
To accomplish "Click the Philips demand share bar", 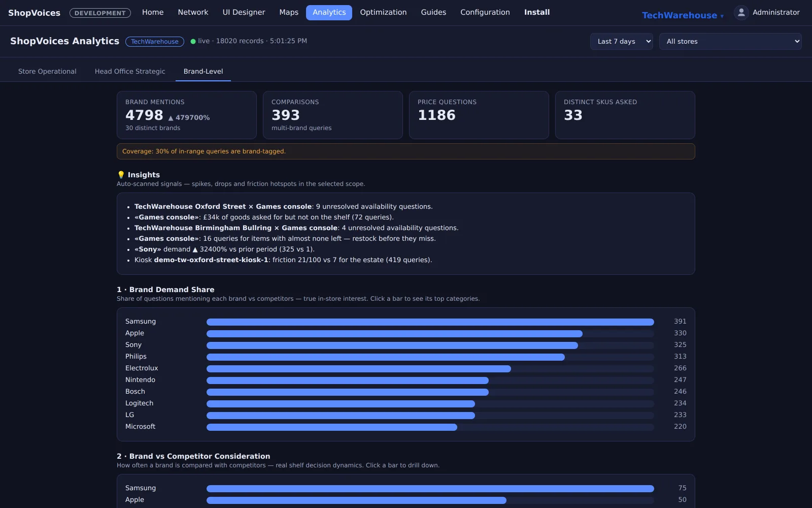I will [386, 357].
